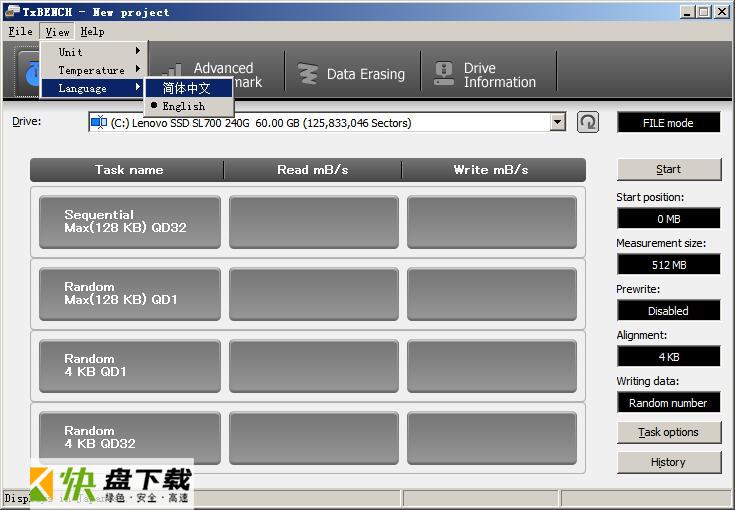The width and height of the screenshot is (735, 510).
Task: Maximize the TxBENCH window
Action: click(703, 12)
